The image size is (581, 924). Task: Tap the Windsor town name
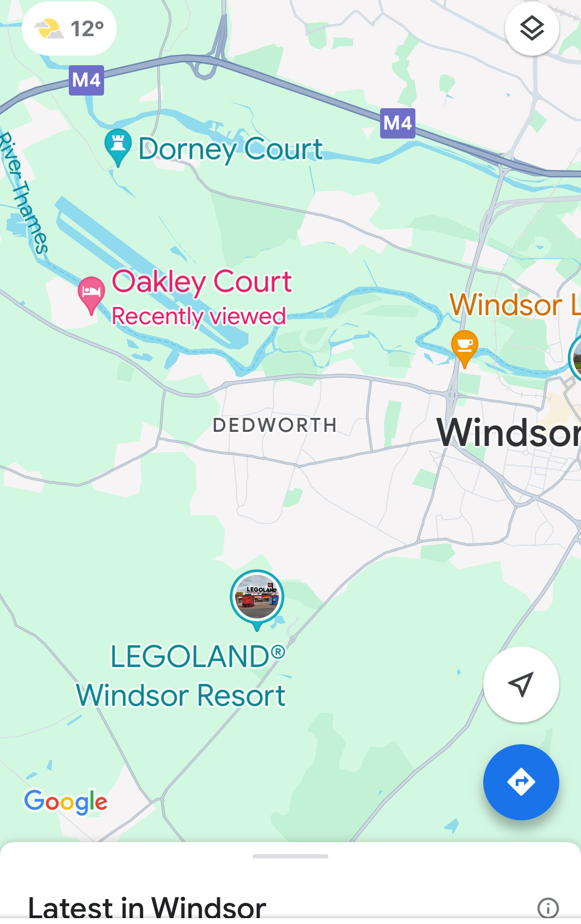[x=509, y=433]
